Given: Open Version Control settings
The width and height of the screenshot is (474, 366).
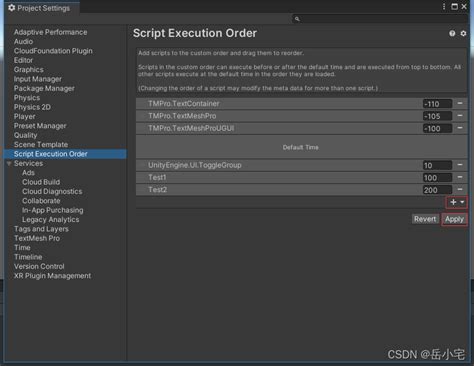Looking at the screenshot, I should [39, 266].
